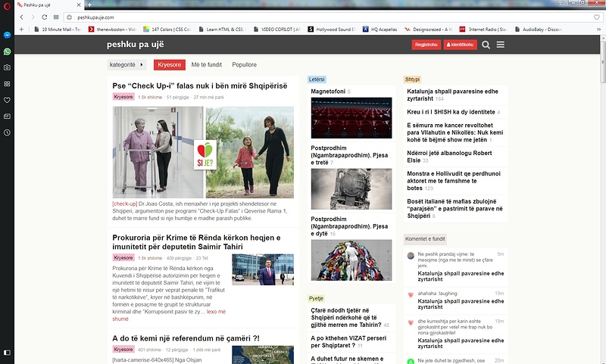Select the Kryesore tab

[169, 65]
